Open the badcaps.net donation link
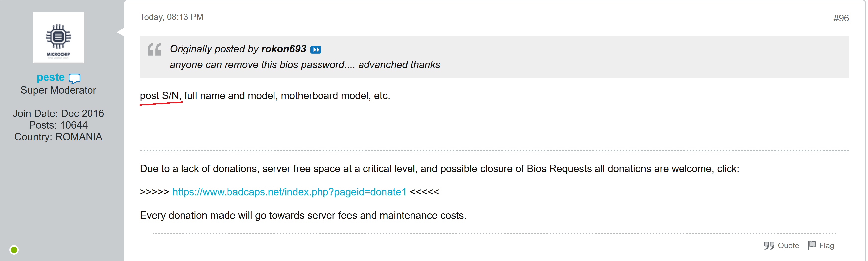Screen dimensions: 868x261 click(x=289, y=192)
